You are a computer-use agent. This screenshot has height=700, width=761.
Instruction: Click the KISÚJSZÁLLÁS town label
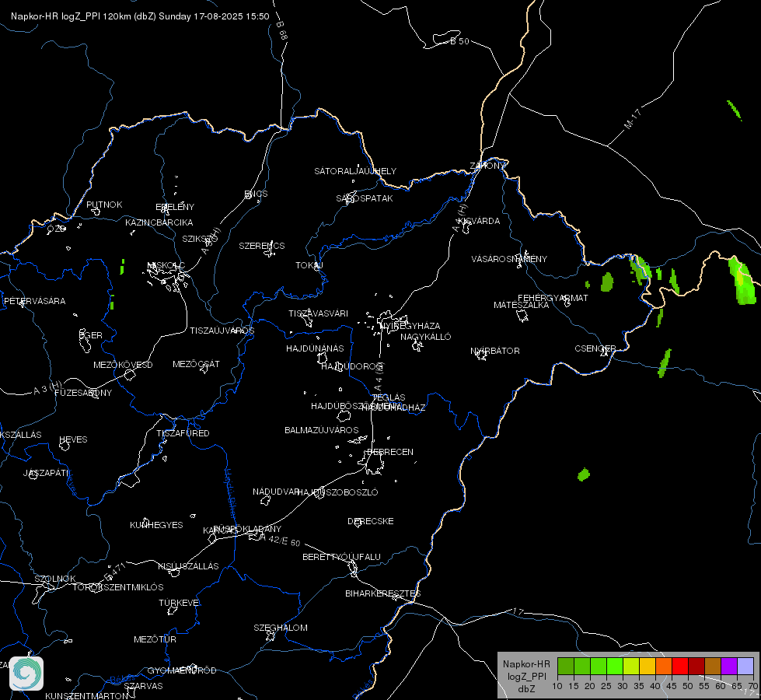click(188, 566)
